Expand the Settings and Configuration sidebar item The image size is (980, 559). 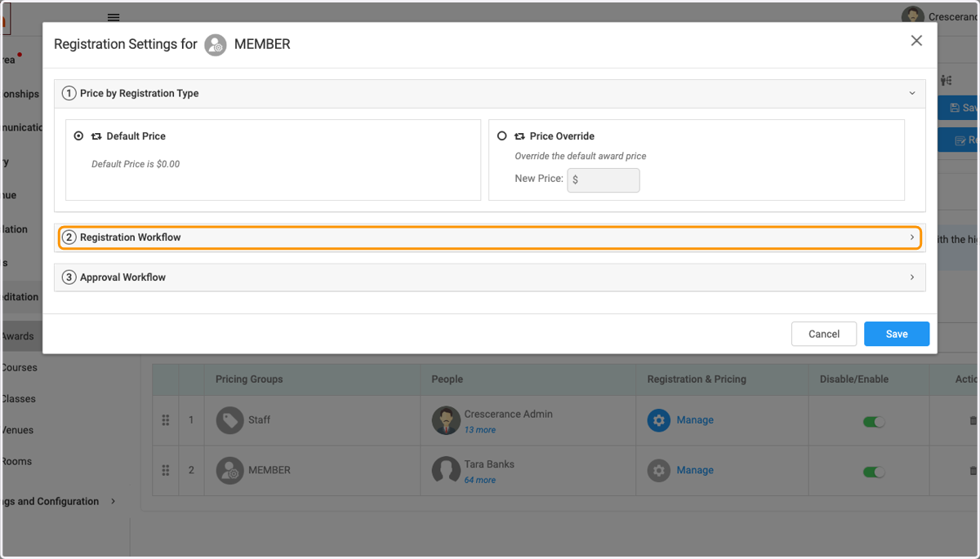click(x=57, y=501)
